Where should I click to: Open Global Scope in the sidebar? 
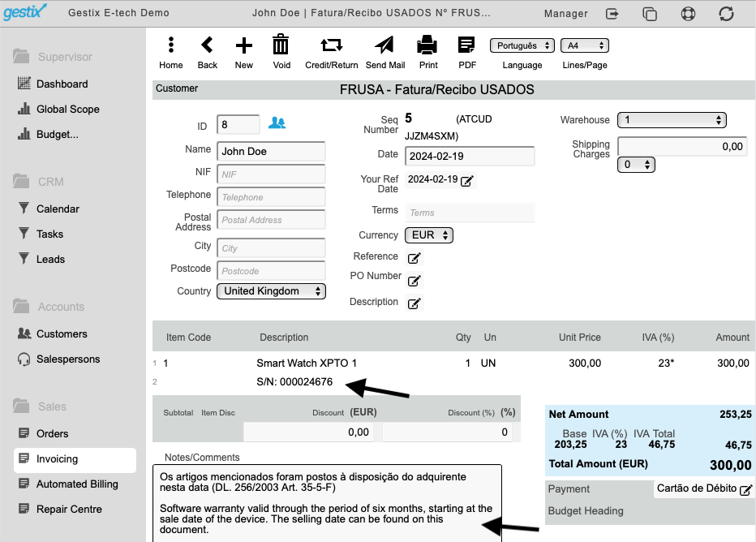pyautogui.click(x=68, y=109)
